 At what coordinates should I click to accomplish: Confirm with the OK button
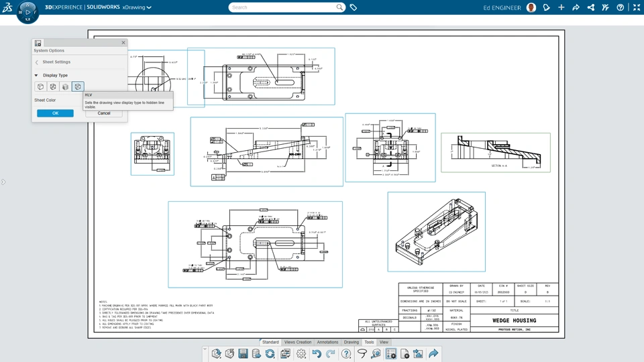(56, 113)
